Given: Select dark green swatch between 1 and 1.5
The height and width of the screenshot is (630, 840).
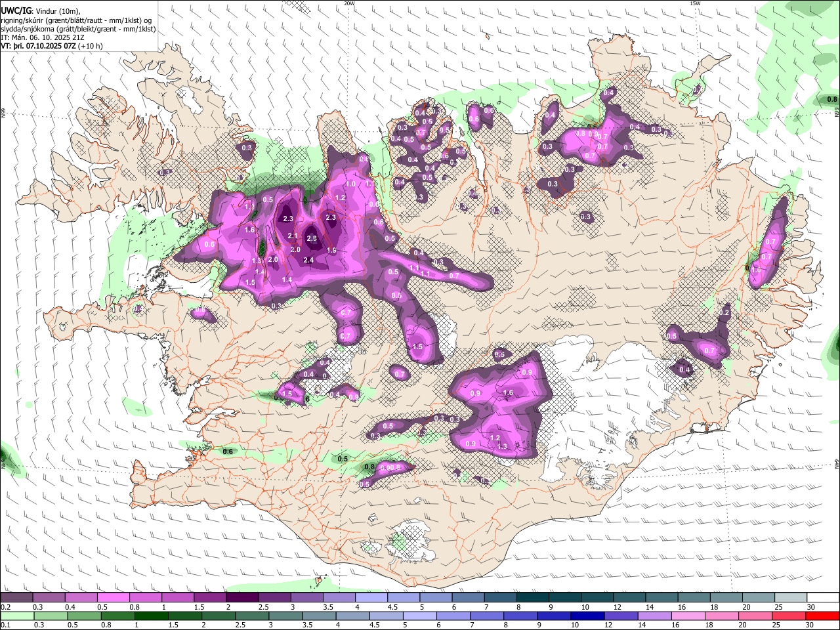Looking at the screenshot, I should pyautogui.click(x=151, y=616).
